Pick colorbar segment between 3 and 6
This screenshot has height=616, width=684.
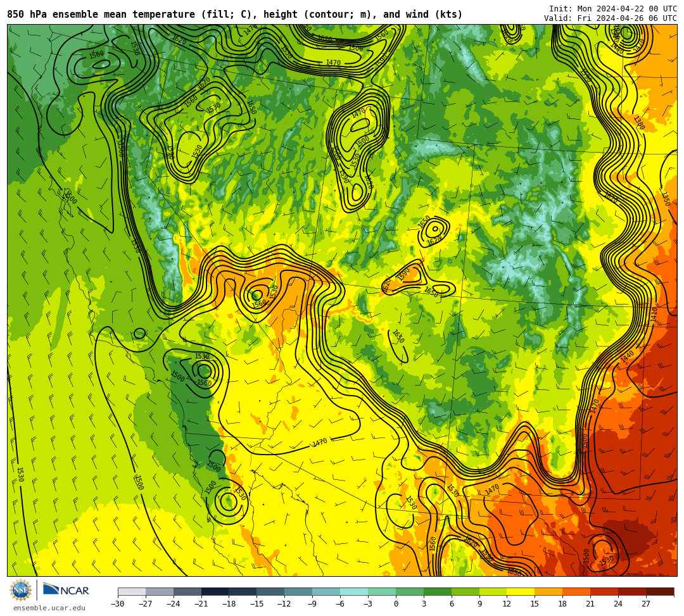tap(438, 591)
